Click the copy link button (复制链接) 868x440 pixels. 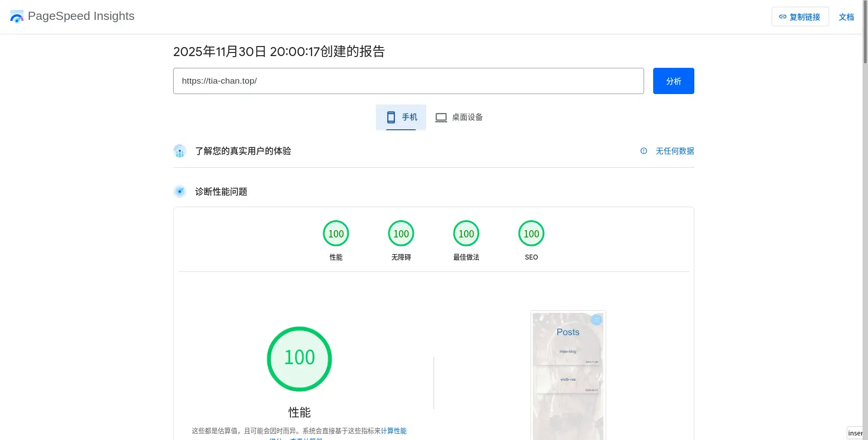click(x=800, y=17)
